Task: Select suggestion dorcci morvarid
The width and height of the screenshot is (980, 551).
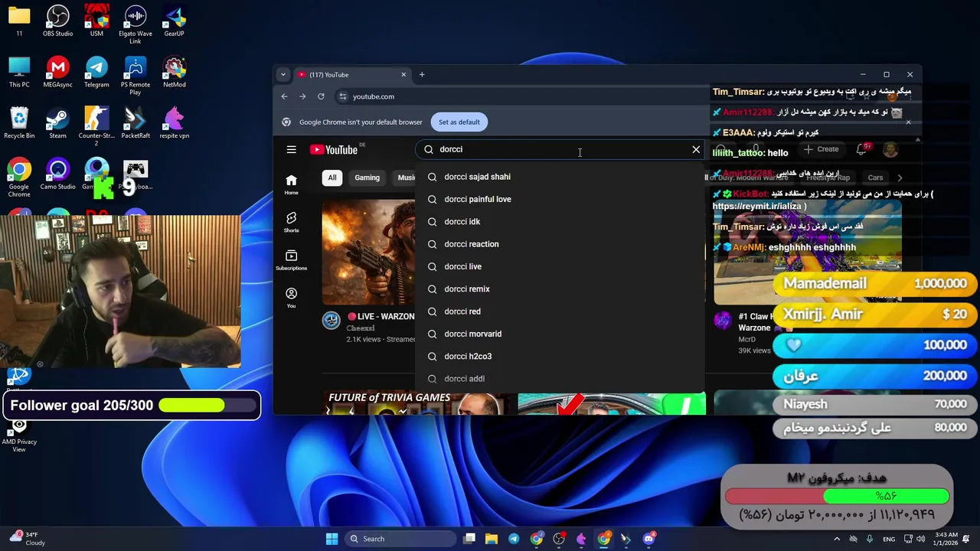Action: tap(560, 334)
